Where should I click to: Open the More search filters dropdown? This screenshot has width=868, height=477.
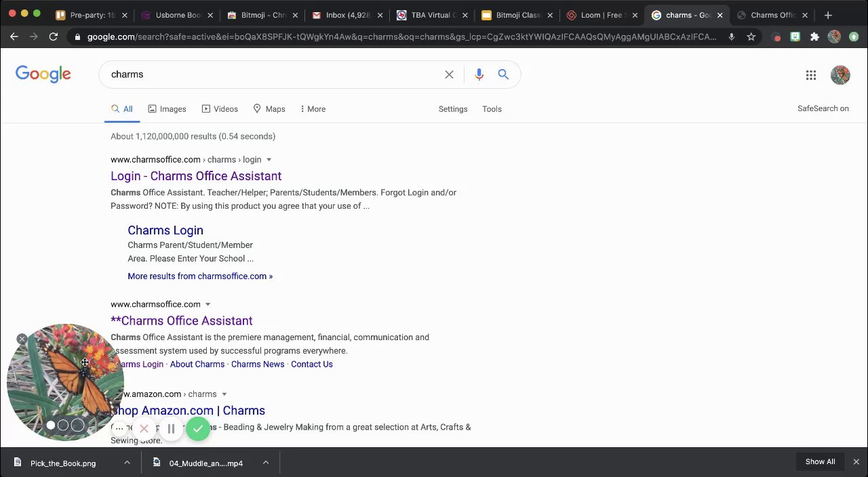(x=313, y=109)
